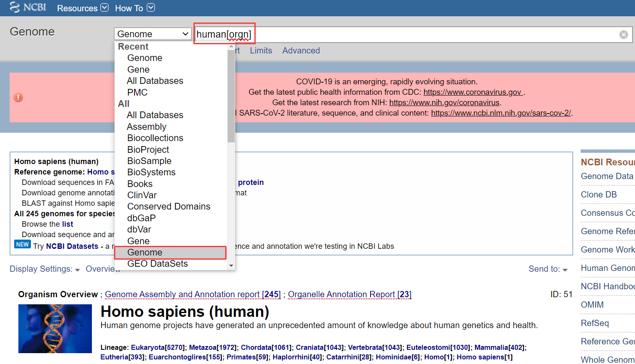635x364 pixels.
Task: Click the Metazoa[1972] lineage link
Action: click(x=213, y=347)
